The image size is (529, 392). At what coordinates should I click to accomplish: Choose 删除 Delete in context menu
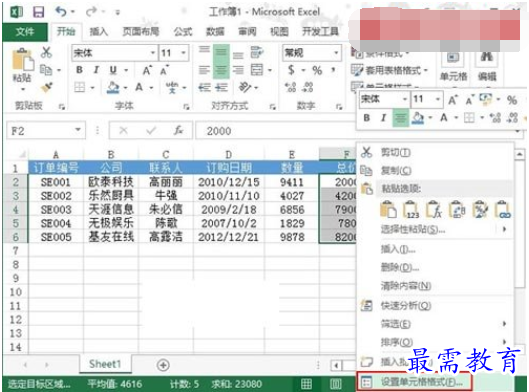pos(436,268)
